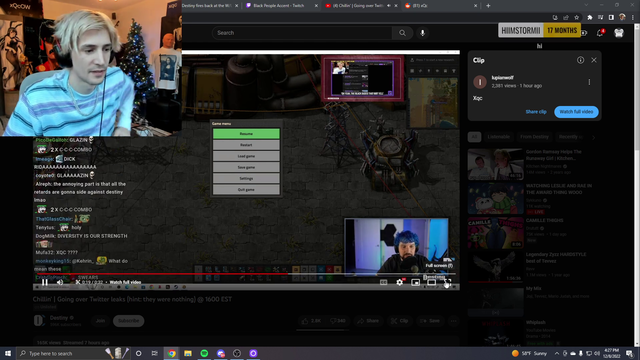Show more filter chips with right arrow
This screenshot has width=640, height=360.
click(593, 137)
